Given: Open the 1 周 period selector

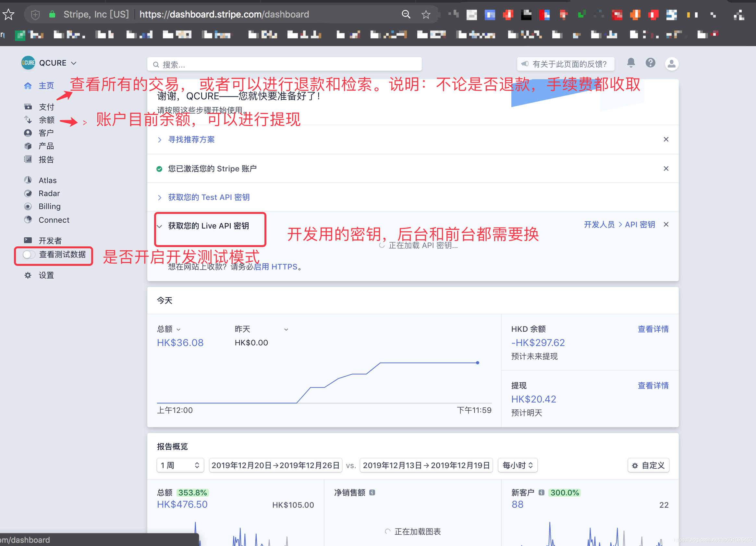Looking at the screenshot, I should pyautogui.click(x=180, y=465).
